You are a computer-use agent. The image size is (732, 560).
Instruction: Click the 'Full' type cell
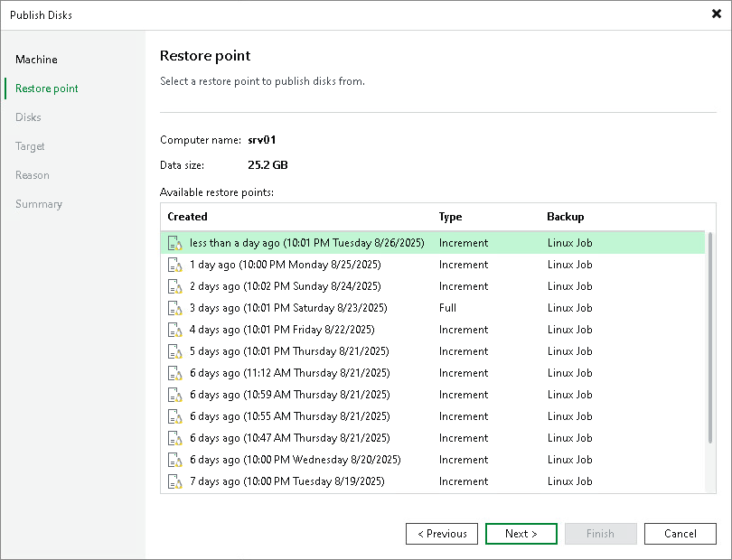click(x=447, y=308)
